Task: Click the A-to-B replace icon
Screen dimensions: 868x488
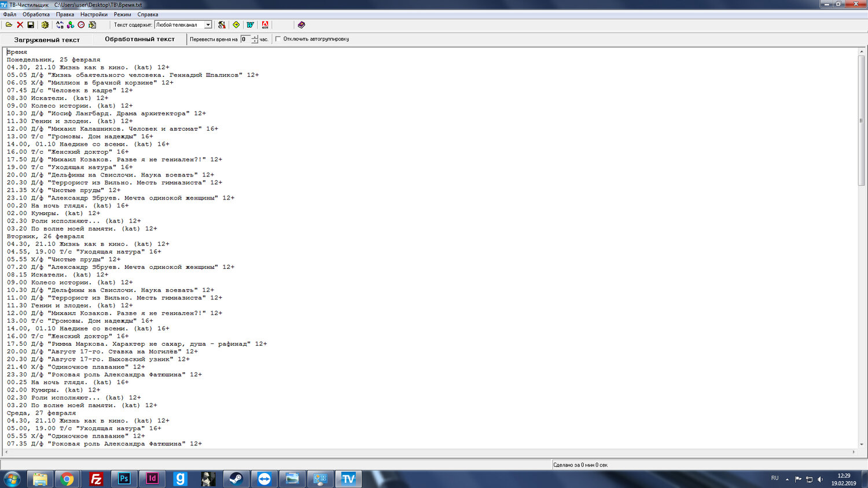Action: click(60, 25)
